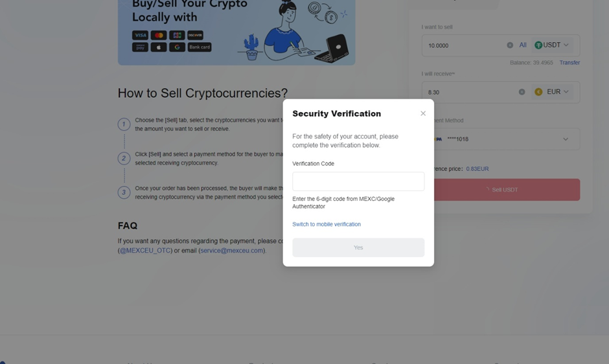Clear the sell amount with x icon
Viewport: 609px width, 364px height.
pos(510,45)
